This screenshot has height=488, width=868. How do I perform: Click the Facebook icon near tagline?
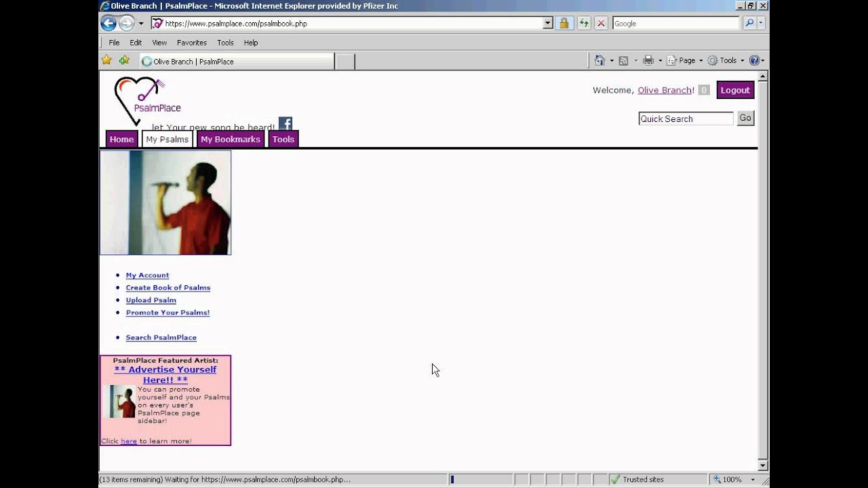[285, 124]
